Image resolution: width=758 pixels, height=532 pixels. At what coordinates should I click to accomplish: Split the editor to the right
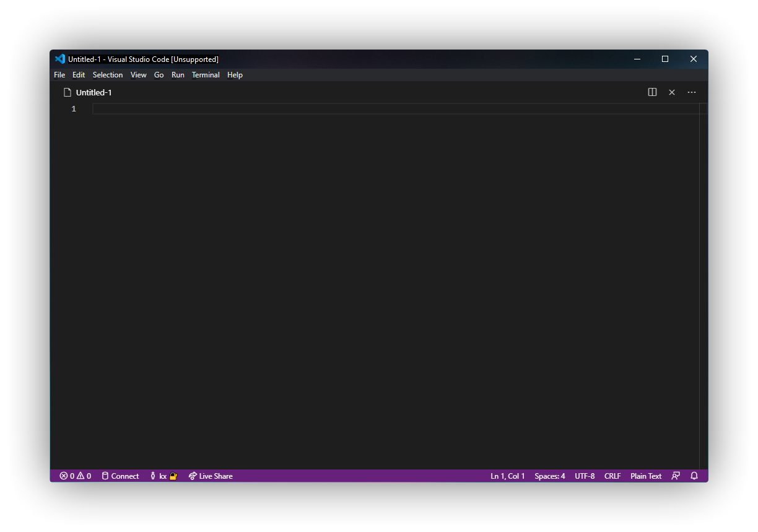652,92
